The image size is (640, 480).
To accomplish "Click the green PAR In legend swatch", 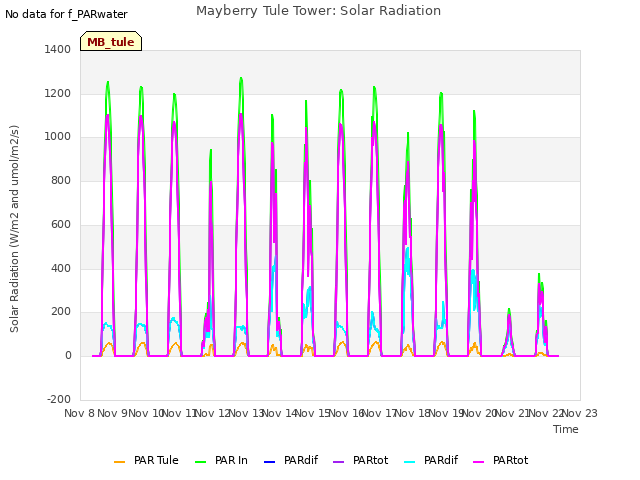I will coord(200,462).
